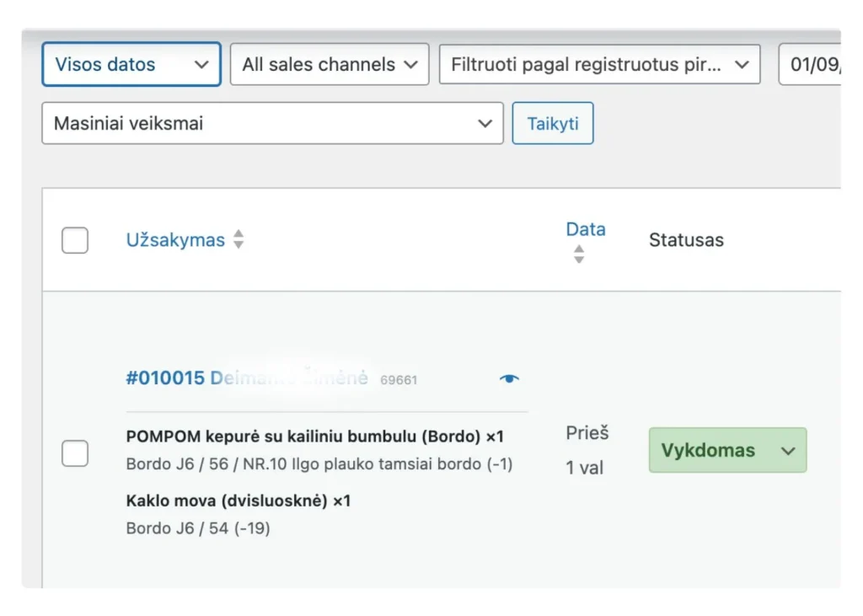The width and height of the screenshot is (863, 616).
Task: Click the 69661 order ID text
Action: (399, 380)
